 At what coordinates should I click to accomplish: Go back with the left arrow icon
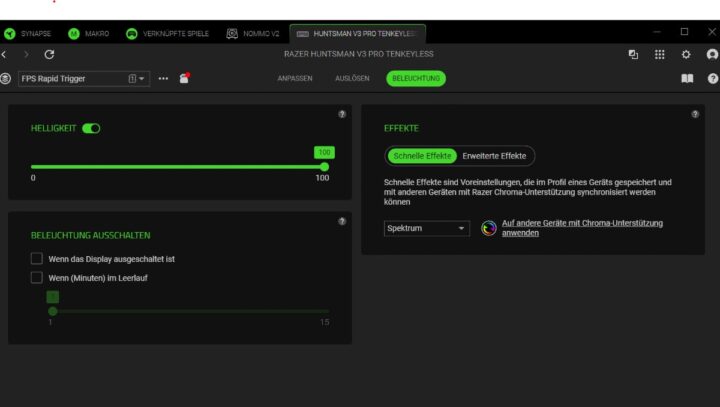click(5, 54)
